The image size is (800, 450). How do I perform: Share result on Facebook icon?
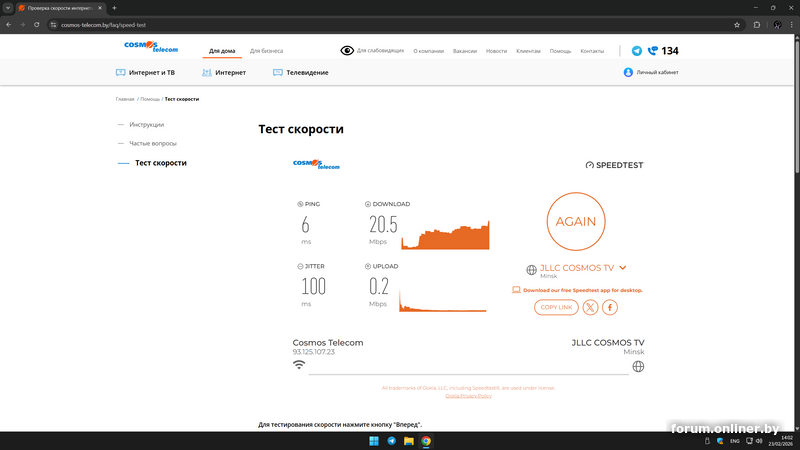pos(610,307)
